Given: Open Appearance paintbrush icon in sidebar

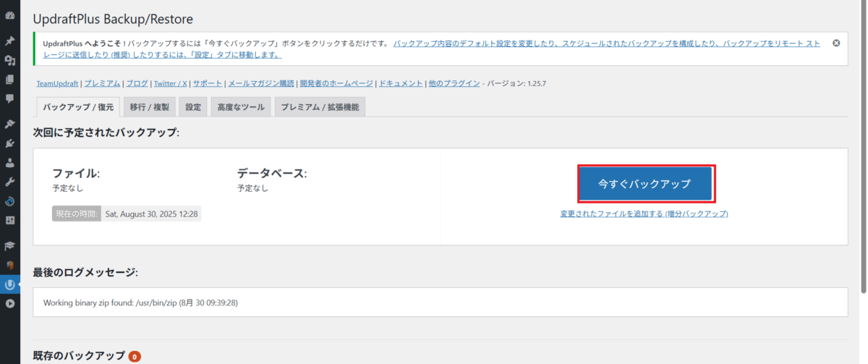Looking at the screenshot, I should point(9,124).
